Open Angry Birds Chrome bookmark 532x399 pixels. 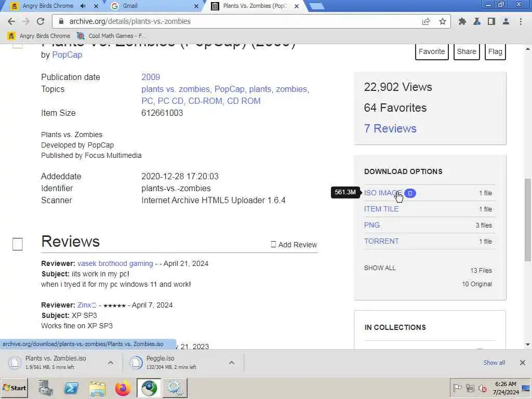38,36
